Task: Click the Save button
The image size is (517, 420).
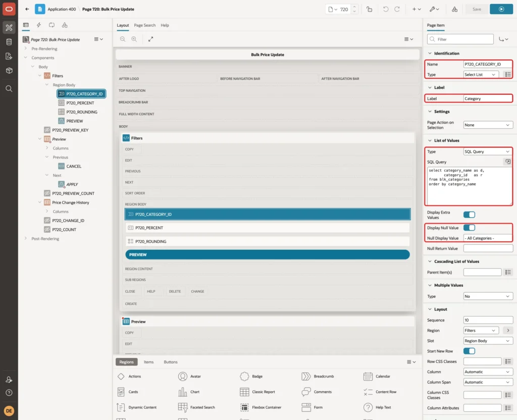Action: (477, 9)
